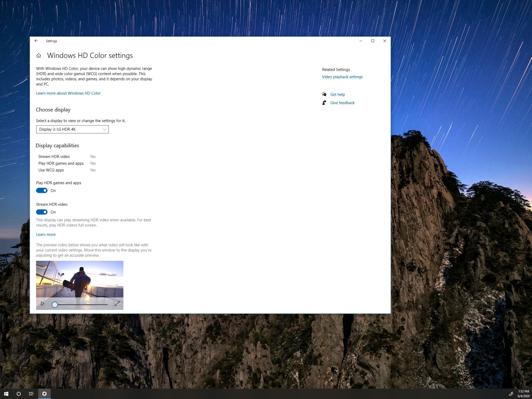Expand the display selection combo box
532x399 pixels.
[105, 129]
